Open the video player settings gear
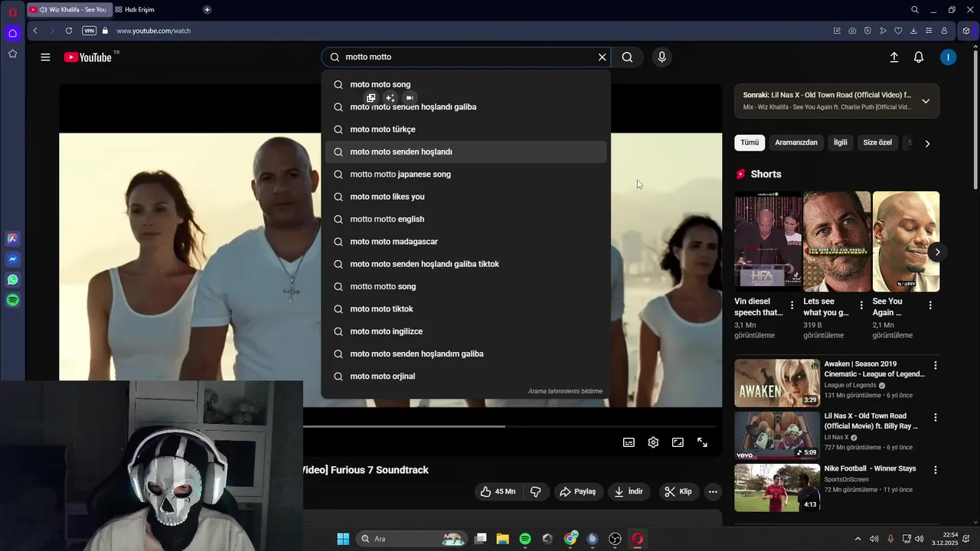This screenshot has width=980, height=551. pos(653,442)
